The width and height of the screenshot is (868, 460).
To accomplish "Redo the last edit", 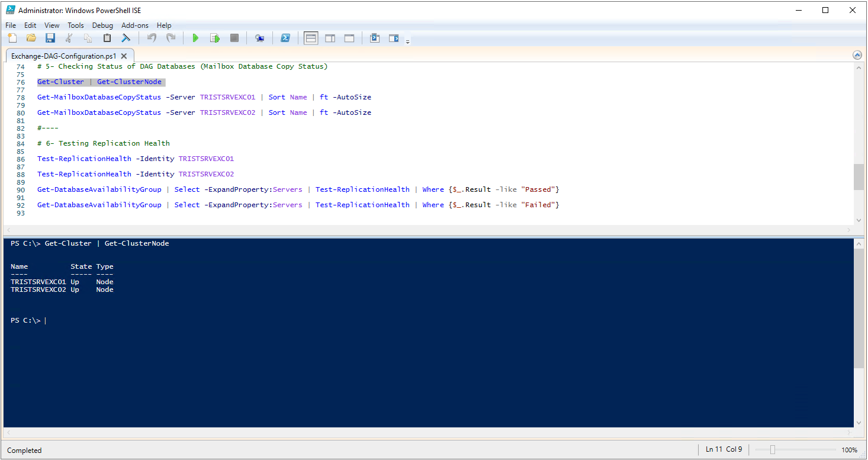I will click(171, 38).
